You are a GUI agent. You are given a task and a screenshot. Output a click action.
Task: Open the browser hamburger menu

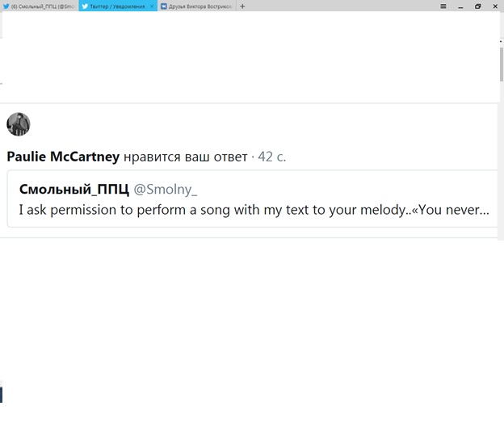click(x=443, y=6)
